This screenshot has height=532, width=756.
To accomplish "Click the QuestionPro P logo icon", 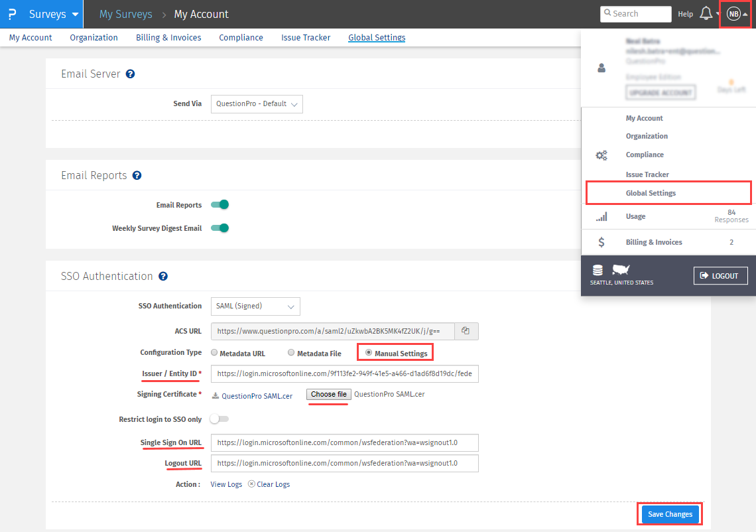I will 12,14.
